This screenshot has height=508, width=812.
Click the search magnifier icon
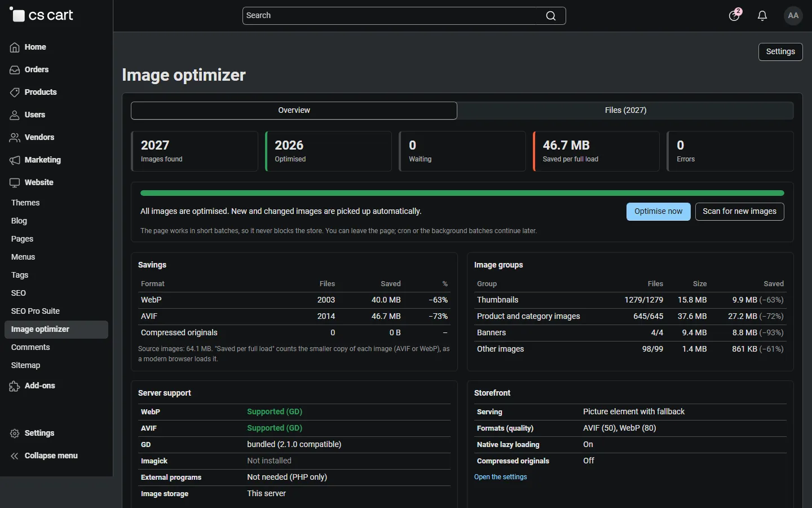pos(551,16)
